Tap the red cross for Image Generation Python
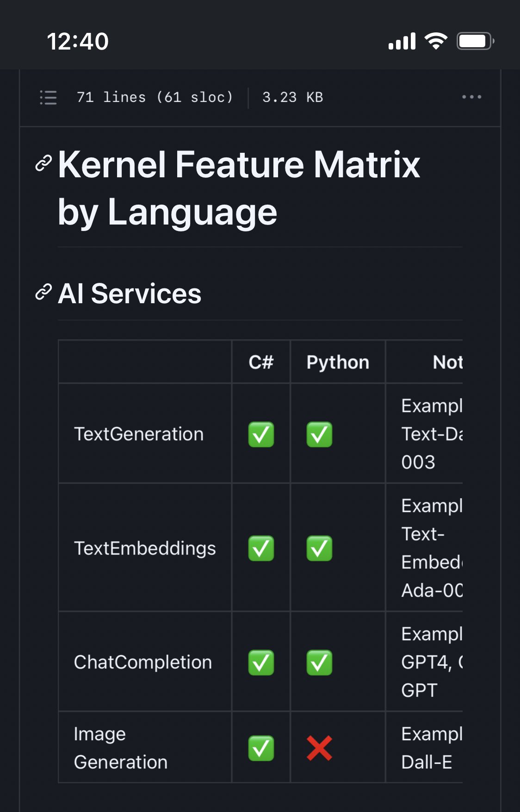 click(319, 748)
